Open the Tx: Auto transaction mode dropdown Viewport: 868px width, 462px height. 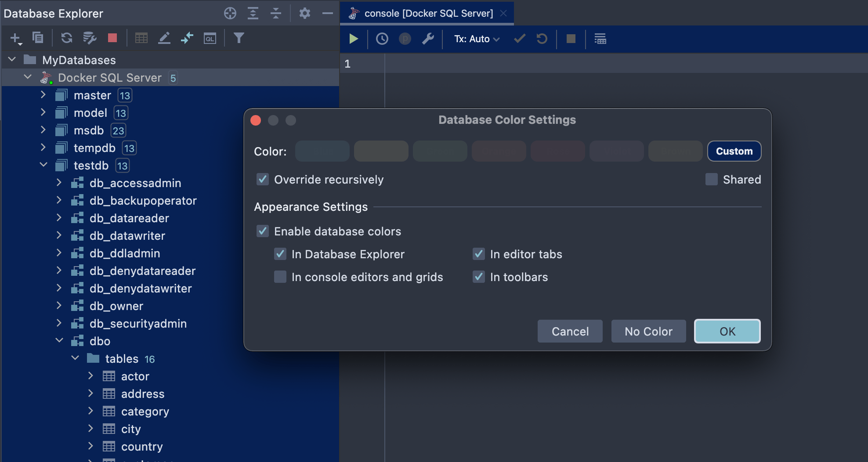pos(477,39)
